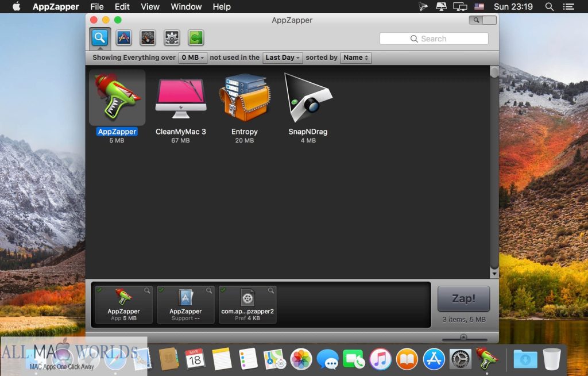Open Contacts from the Dock

169,359
